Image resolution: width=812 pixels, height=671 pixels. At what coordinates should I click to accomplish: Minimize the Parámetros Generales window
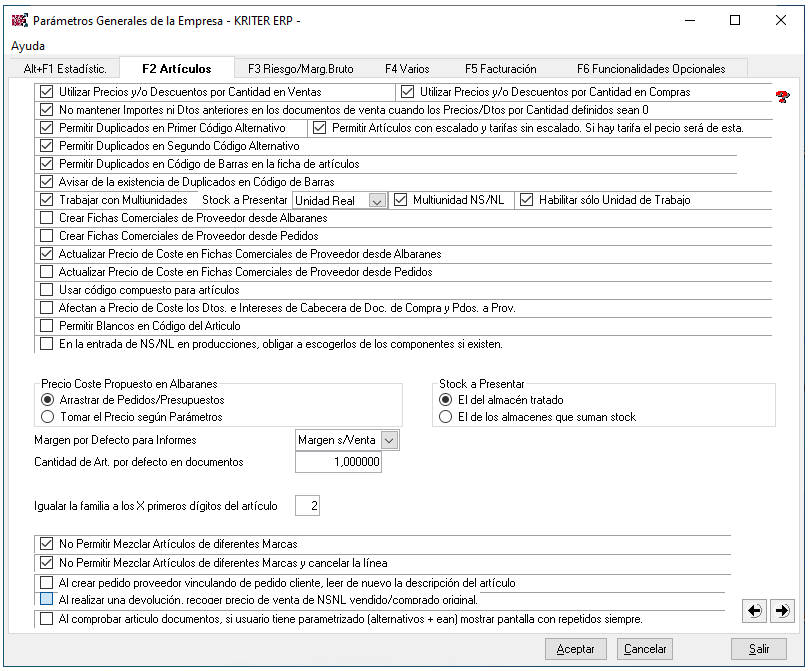pos(690,21)
